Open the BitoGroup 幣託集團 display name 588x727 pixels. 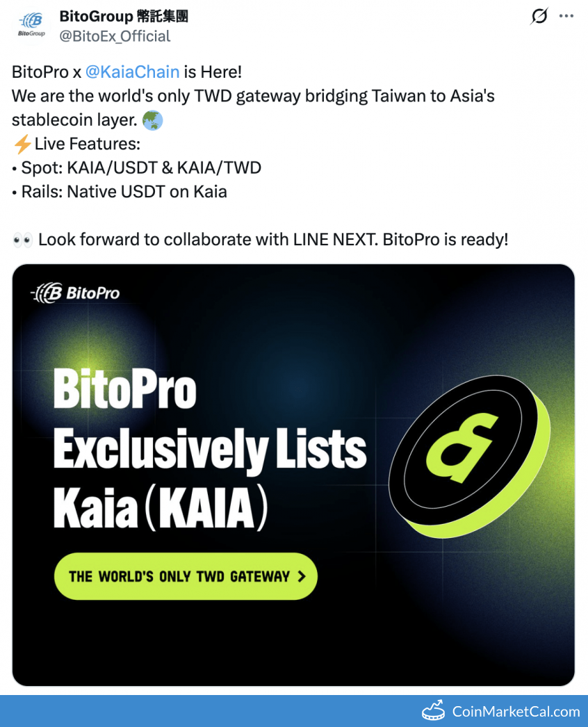pyautogui.click(x=124, y=16)
